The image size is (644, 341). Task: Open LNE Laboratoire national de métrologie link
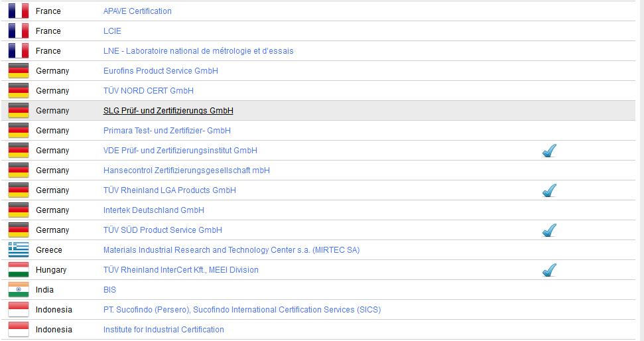(x=198, y=51)
